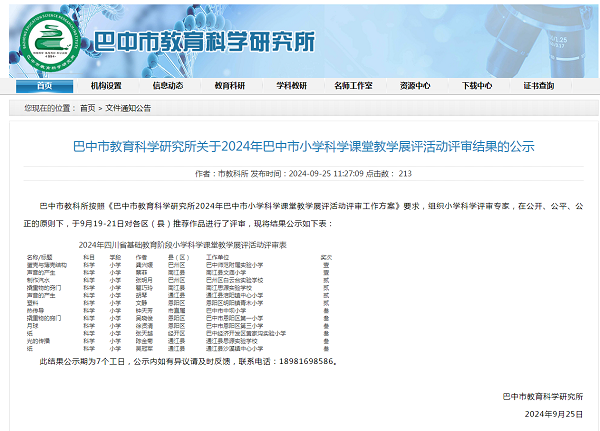Click the blue article headline
This screenshot has width=600, height=431.
[x=304, y=146]
